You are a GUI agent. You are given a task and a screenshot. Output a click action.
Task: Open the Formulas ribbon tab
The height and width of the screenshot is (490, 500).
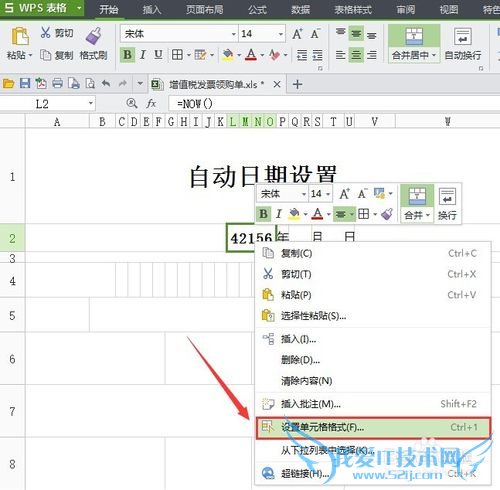point(257,9)
